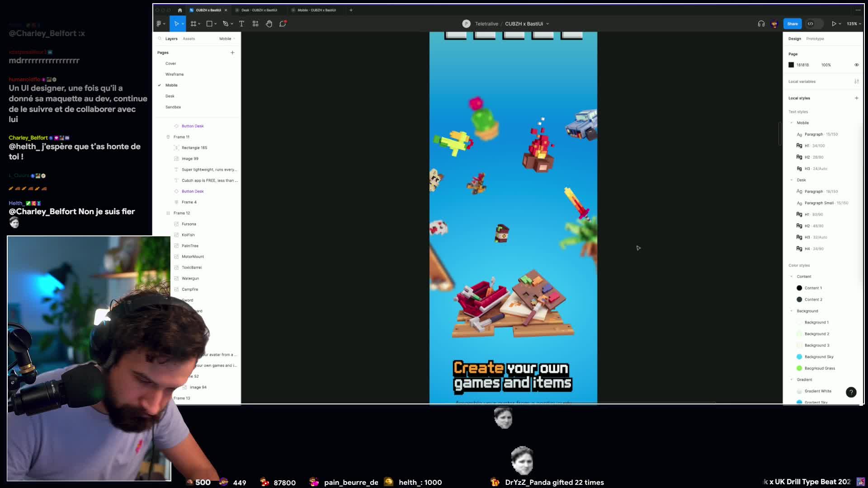
Task: Select Paragraph 15/150 mobile text style
Action: 817,134
